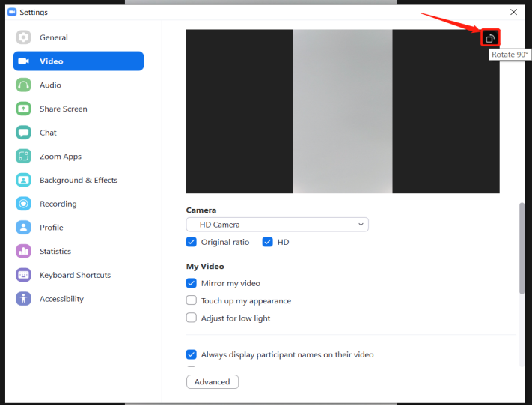
Task: Open the Chat settings
Action: tap(78, 133)
